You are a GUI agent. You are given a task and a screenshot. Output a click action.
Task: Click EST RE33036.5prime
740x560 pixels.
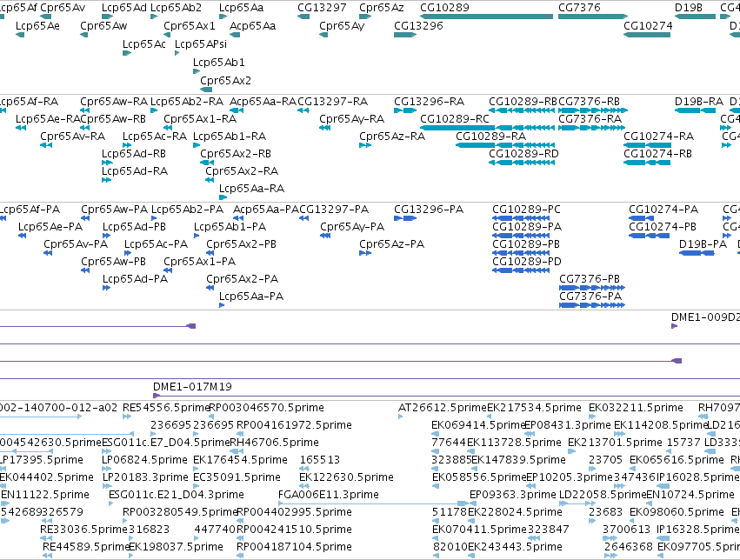pyautogui.click(x=46, y=538)
